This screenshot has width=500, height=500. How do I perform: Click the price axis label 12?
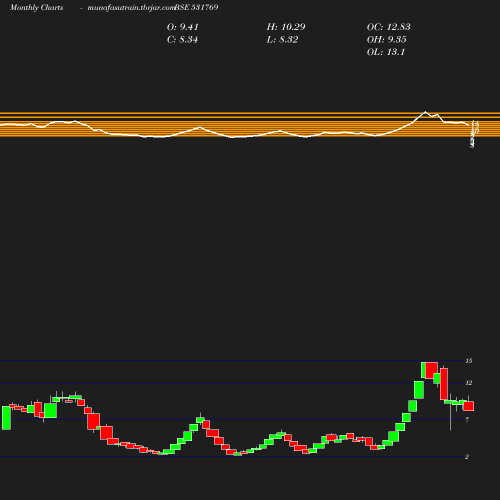[x=469, y=383]
